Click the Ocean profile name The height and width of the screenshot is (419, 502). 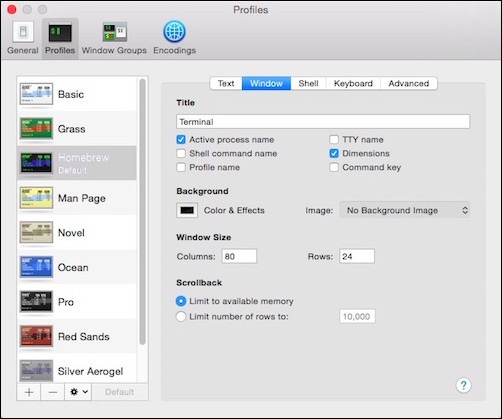pyautogui.click(x=73, y=267)
